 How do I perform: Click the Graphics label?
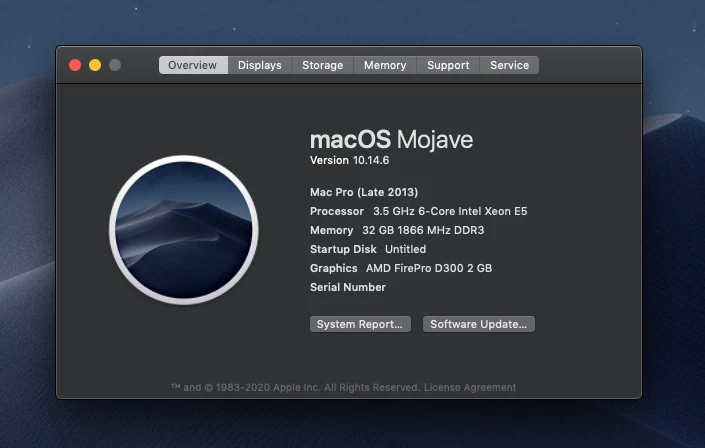pyautogui.click(x=334, y=268)
